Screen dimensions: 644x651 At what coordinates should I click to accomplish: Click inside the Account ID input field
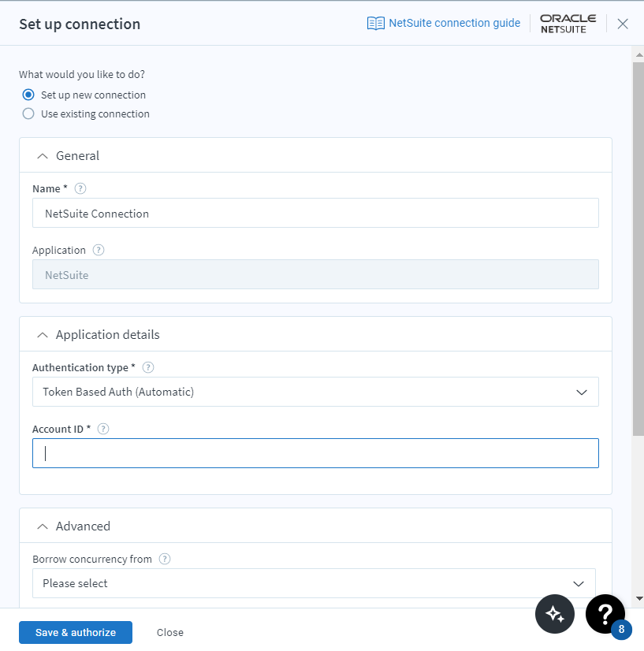pos(315,453)
